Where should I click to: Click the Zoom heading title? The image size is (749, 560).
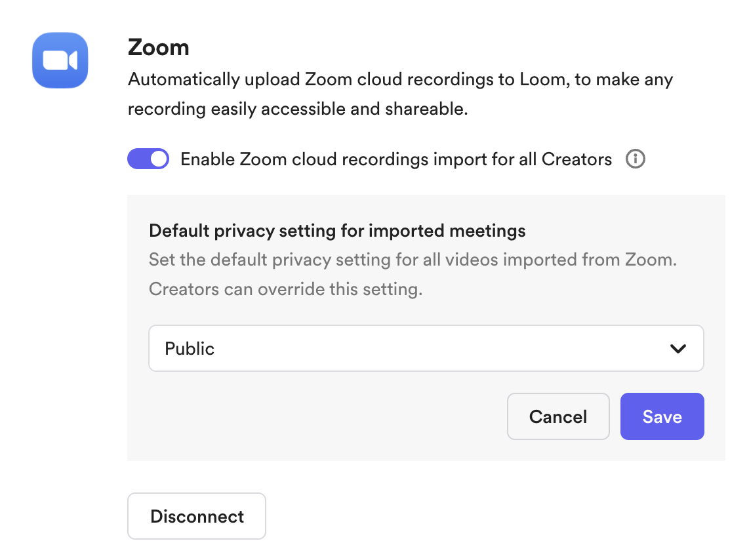pyautogui.click(x=158, y=47)
